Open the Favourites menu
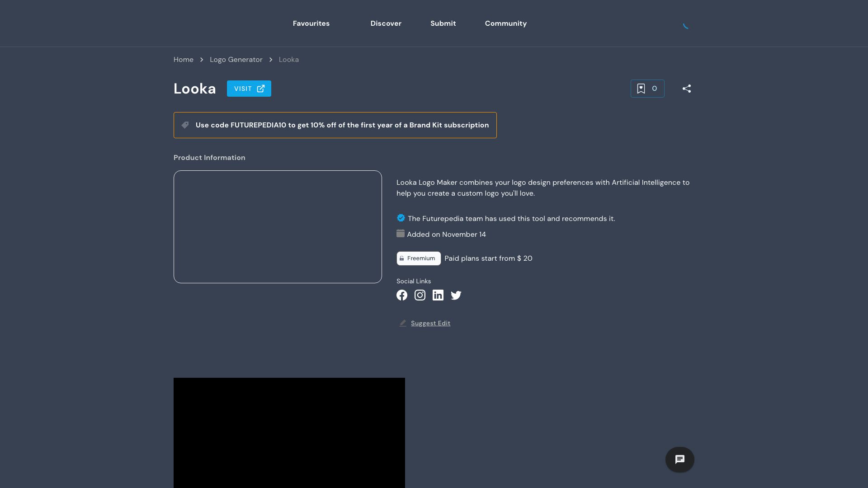The width and height of the screenshot is (868, 488). pos(311,23)
